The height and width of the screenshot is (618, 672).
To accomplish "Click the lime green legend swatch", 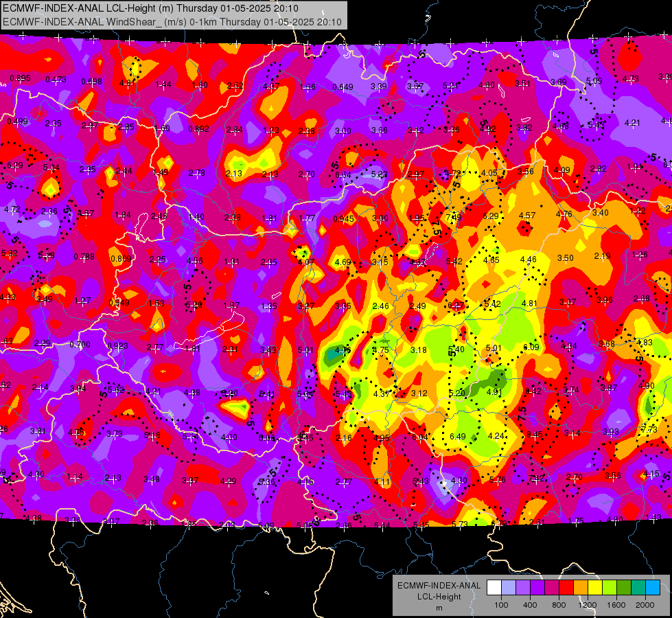I will coord(610,588).
